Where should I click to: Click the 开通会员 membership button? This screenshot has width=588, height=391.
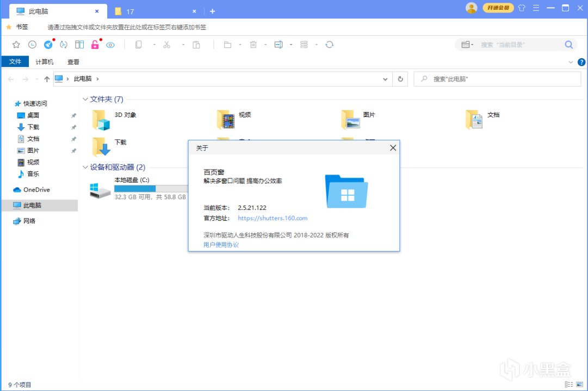click(498, 8)
